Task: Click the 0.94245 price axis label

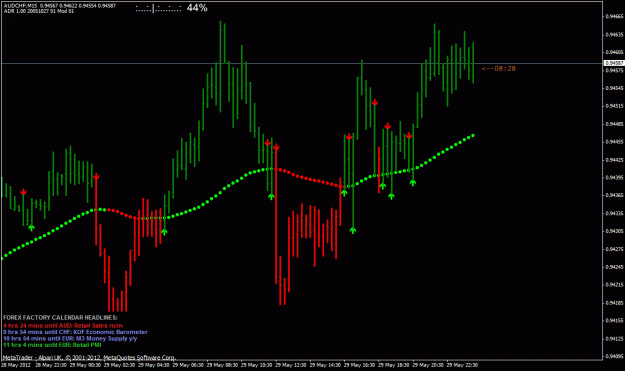Action: (614, 267)
